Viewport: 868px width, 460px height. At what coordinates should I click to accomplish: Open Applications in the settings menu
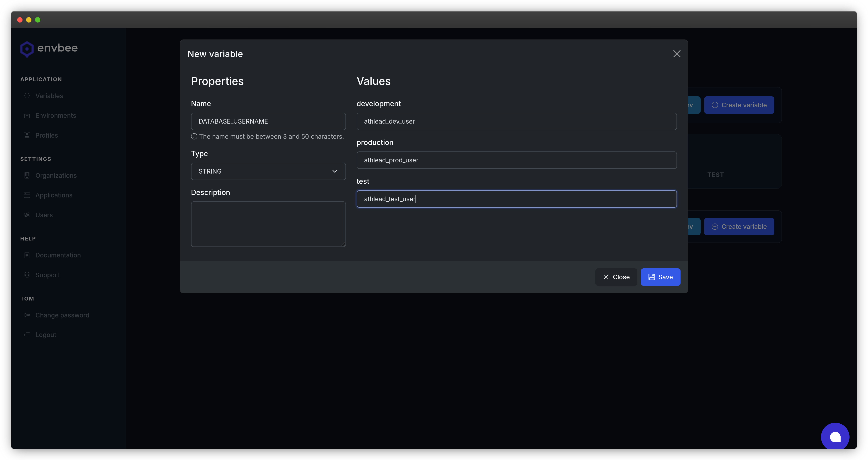[54, 195]
